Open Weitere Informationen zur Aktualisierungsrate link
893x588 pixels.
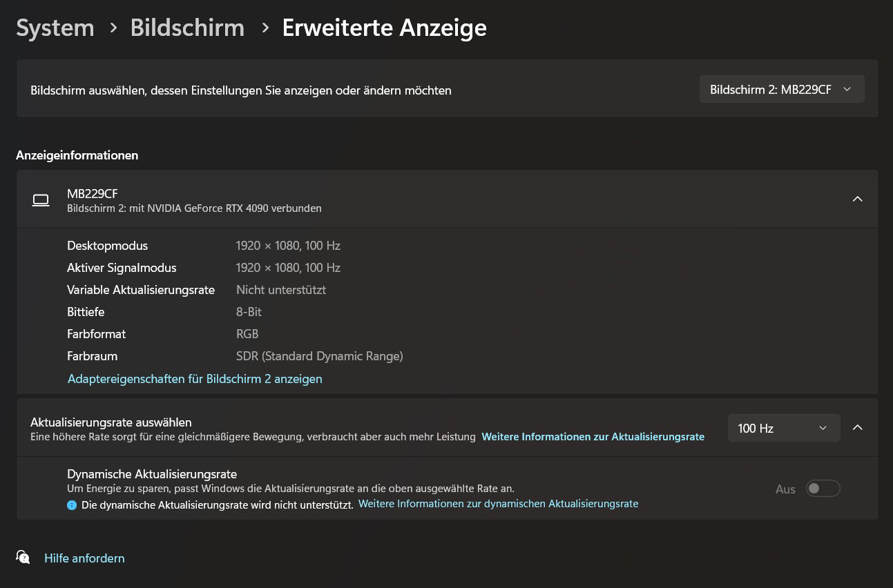593,437
